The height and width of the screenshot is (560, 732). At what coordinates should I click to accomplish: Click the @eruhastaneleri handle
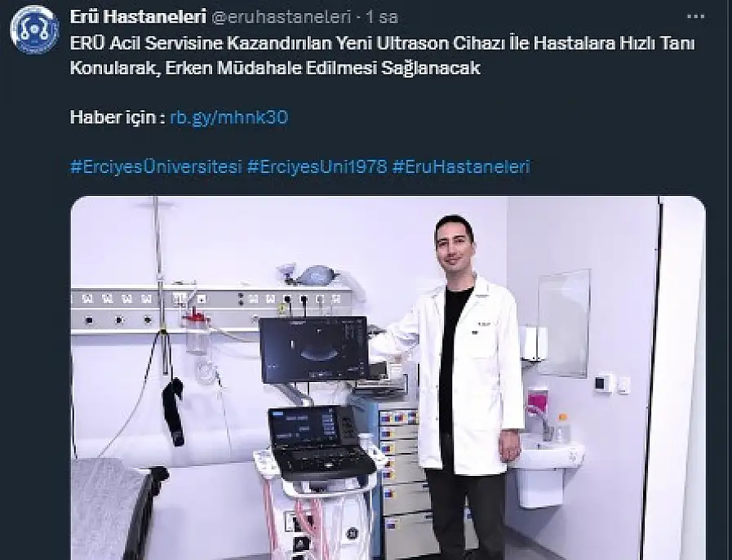(281, 17)
